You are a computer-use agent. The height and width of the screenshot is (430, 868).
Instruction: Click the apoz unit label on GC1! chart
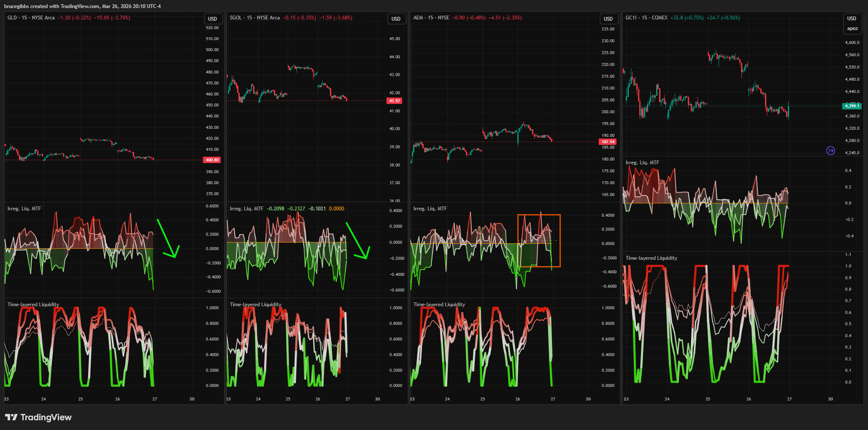coord(852,29)
